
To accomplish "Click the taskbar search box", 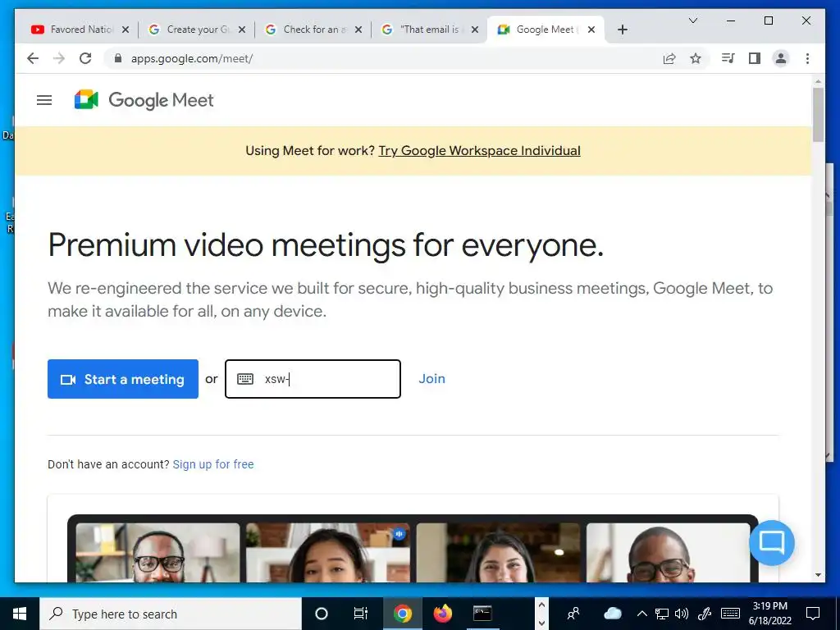I will (171, 614).
